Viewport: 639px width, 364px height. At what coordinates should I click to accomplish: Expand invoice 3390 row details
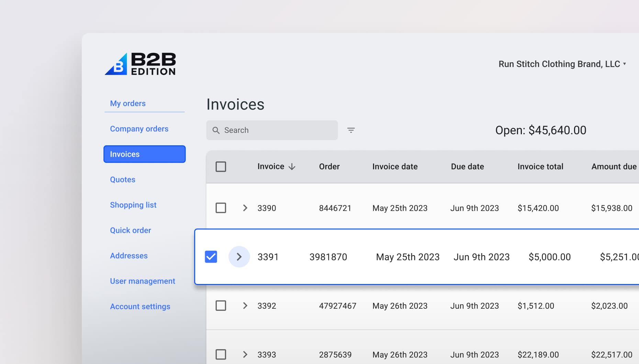(245, 208)
